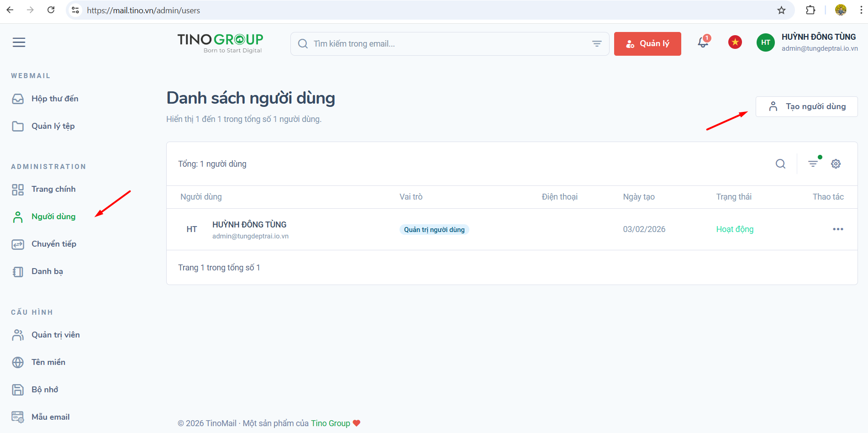
Task: Bookmark this page with star icon
Action: pyautogui.click(x=781, y=10)
